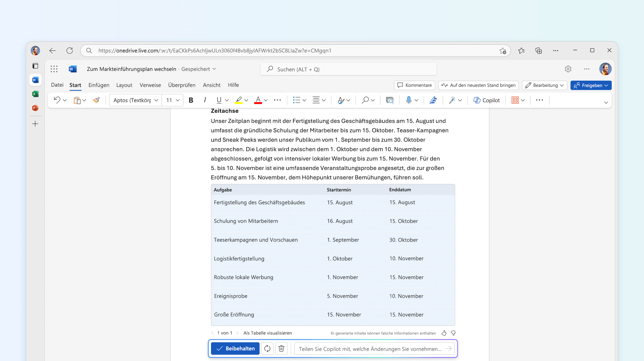Click the Suchen search box
Screen dimensions: 644x361
coord(348,69)
